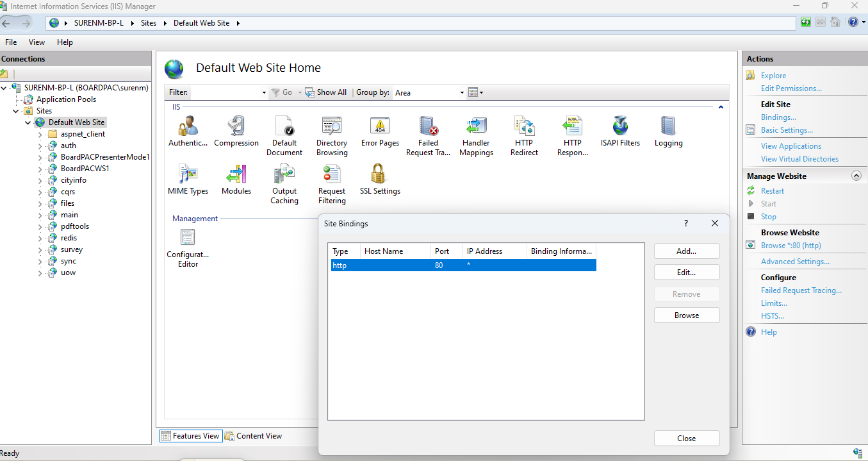This screenshot has width=868, height=461.
Task: Click the help icon in address bar toolbar
Action: tap(853, 22)
